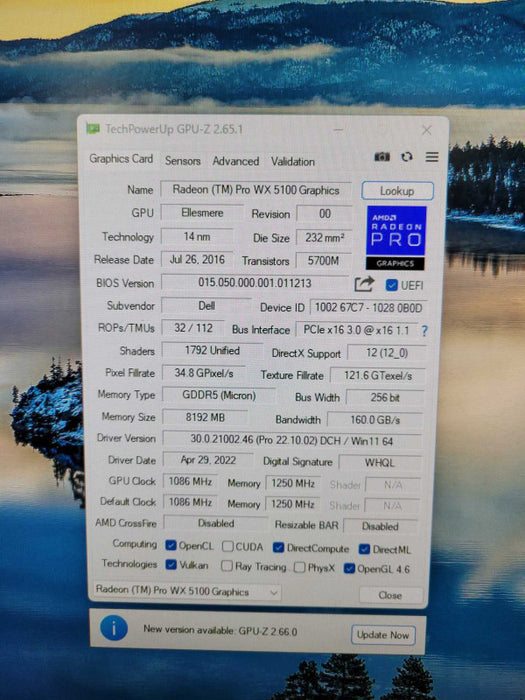Click the Memory Type value GDDR5 (Micron)
This screenshot has height=700, width=525.
[219, 395]
